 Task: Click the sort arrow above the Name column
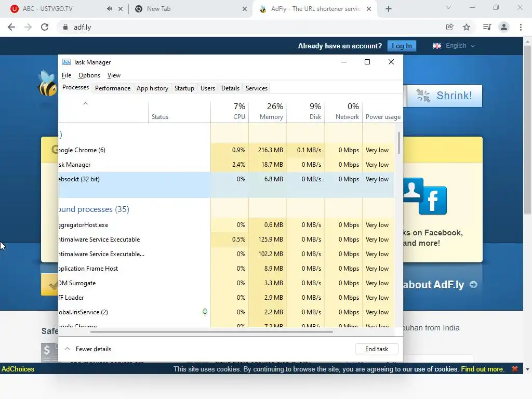[86, 103]
